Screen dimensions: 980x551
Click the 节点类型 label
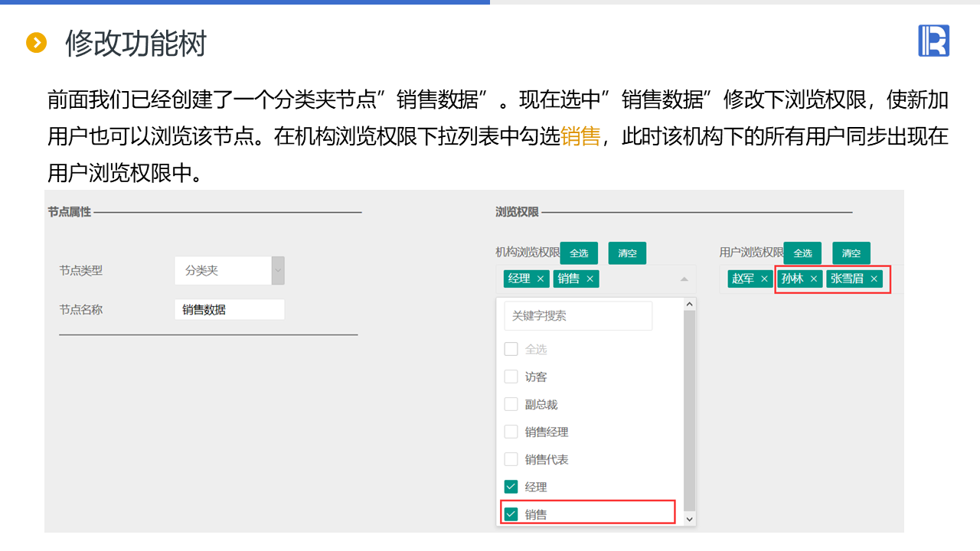coord(80,270)
